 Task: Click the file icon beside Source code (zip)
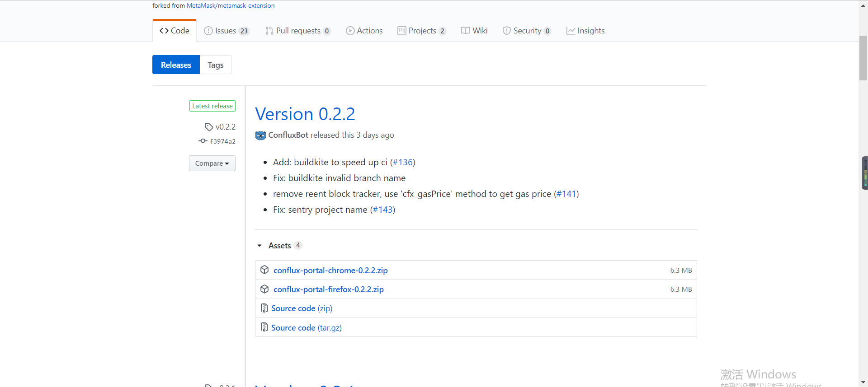[x=264, y=308]
